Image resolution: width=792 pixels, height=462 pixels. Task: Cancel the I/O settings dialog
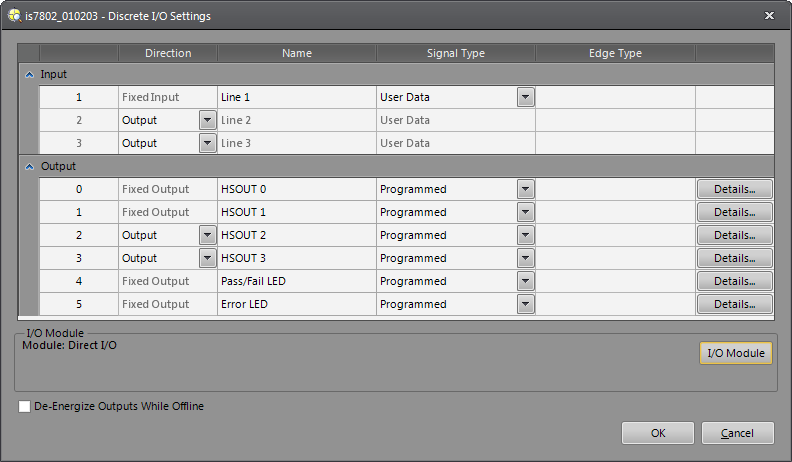click(737, 433)
